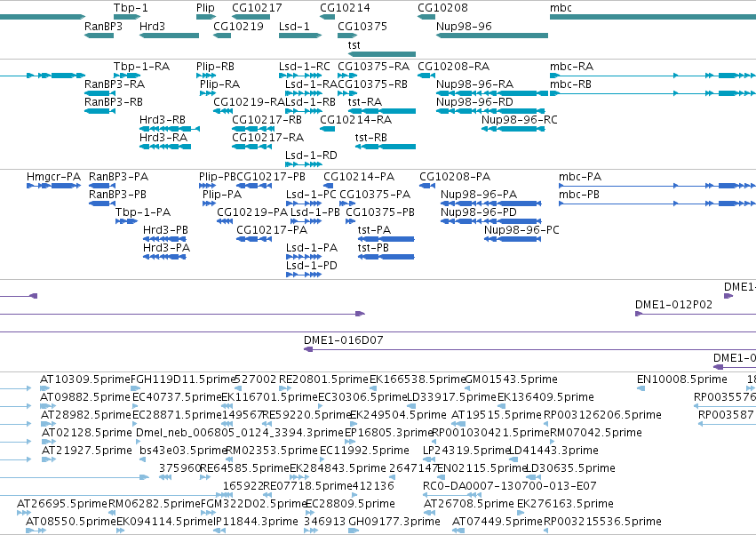Select the mbc gene feature bar
This screenshot has height=535, width=756.
click(653, 18)
